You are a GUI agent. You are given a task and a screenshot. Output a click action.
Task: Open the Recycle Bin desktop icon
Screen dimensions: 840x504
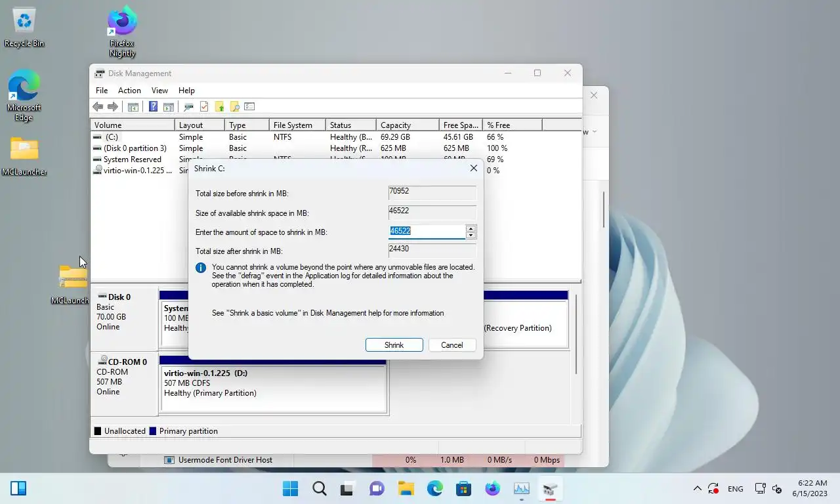24,28
